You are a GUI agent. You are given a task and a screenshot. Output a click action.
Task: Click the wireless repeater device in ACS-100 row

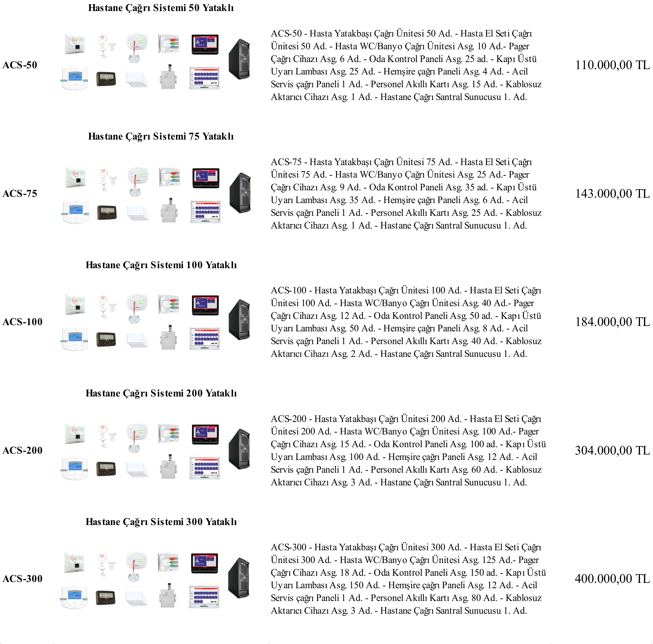point(169,338)
